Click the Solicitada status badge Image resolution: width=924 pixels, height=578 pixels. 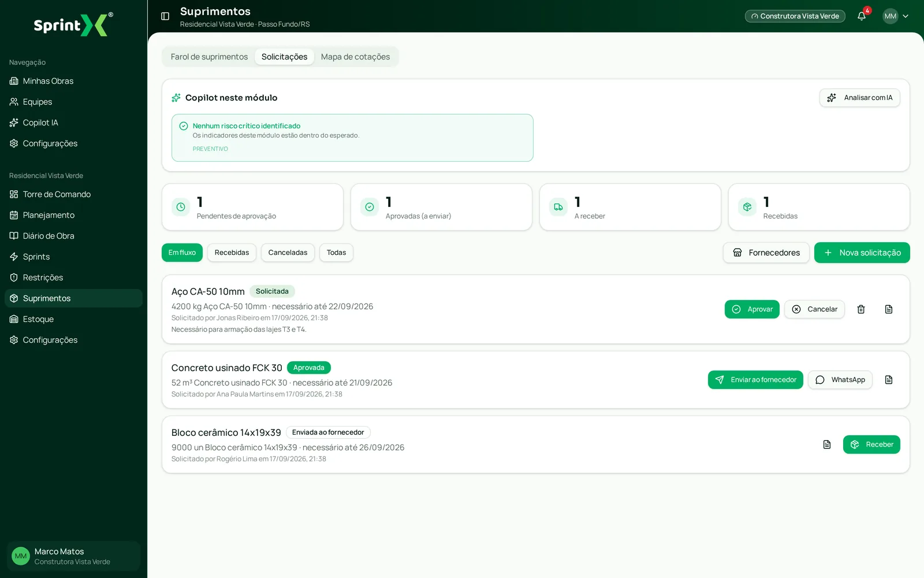click(x=272, y=291)
